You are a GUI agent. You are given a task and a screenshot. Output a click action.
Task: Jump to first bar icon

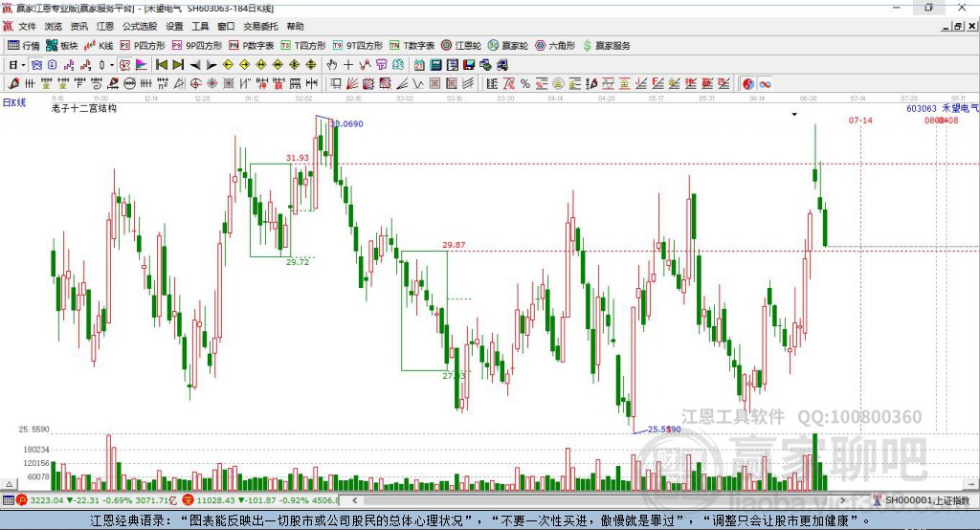click(x=161, y=65)
